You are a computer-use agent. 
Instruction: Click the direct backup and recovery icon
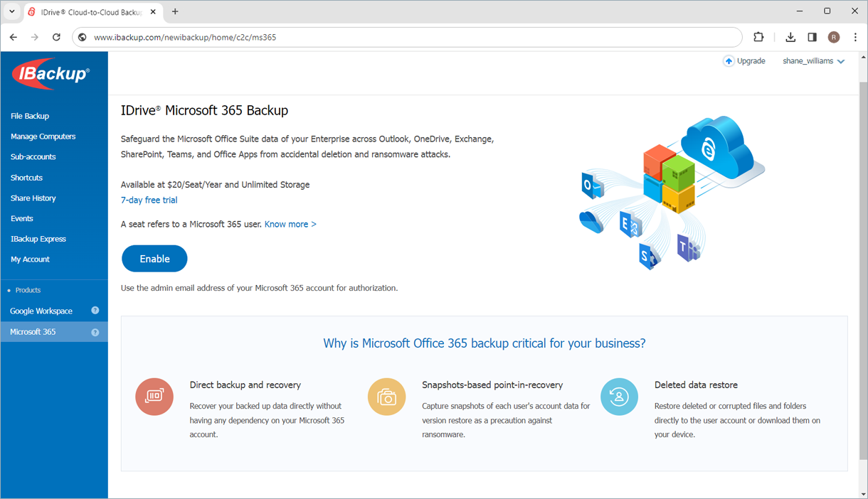point(154,397)
